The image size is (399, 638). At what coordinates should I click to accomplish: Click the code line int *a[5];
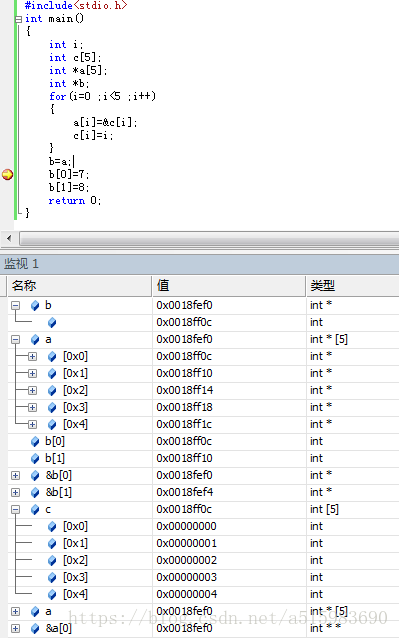pos(78,70)
